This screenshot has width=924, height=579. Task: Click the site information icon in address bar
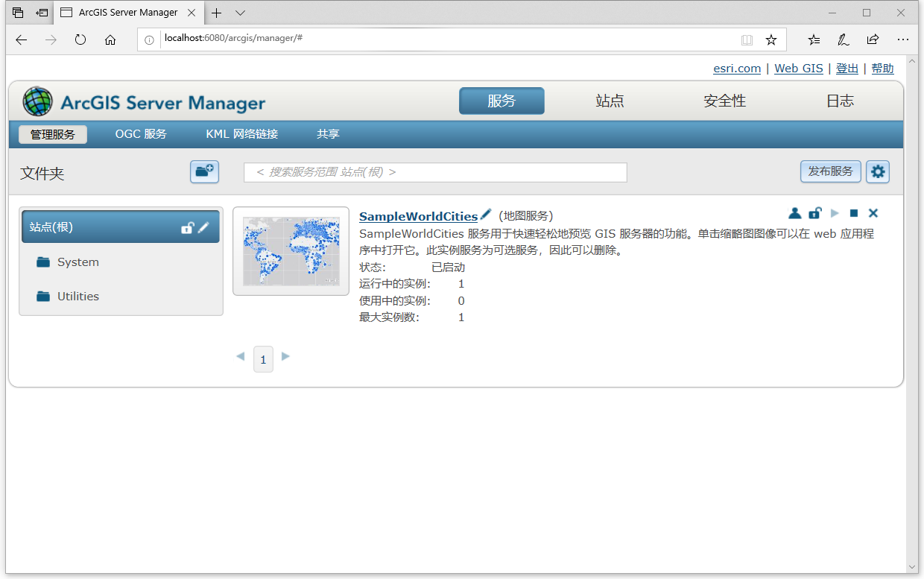(x=149, y=40)
